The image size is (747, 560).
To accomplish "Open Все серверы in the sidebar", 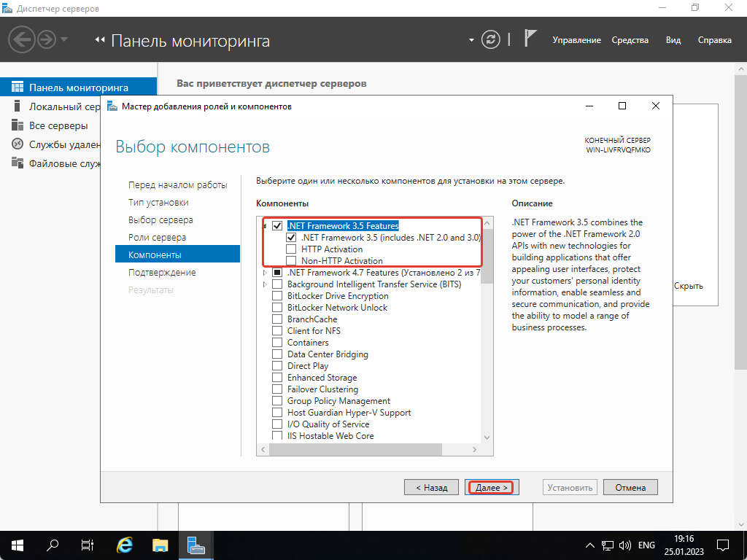I will tap(50, 125).
